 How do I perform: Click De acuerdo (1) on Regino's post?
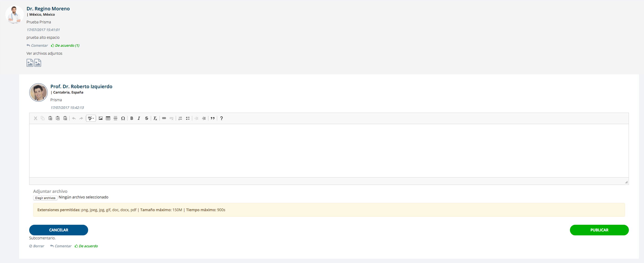pos(65,46)
